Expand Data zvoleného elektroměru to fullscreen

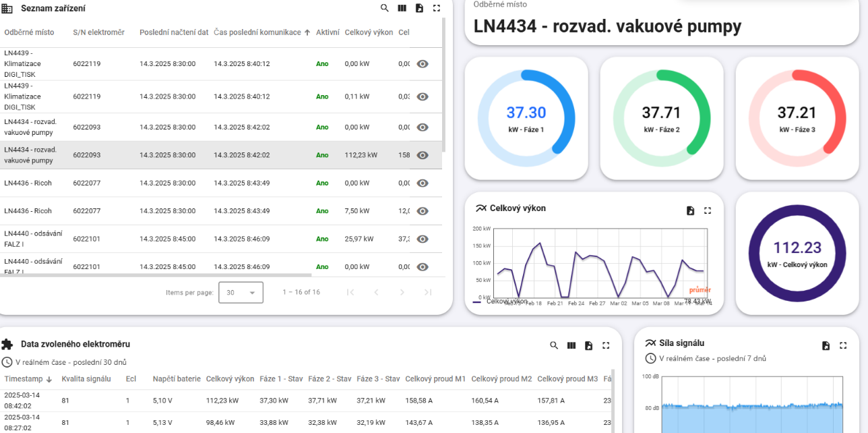pyautogui.click(x=606, y=345)
